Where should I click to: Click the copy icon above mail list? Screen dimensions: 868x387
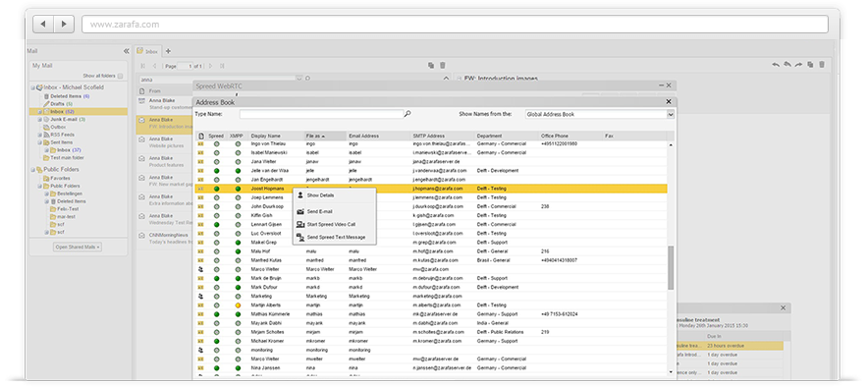coord(431,66)
